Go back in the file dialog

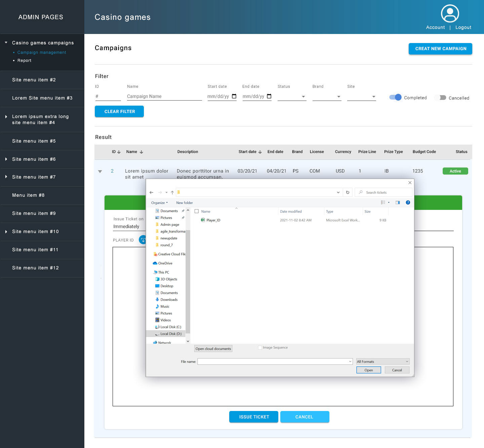151,192
